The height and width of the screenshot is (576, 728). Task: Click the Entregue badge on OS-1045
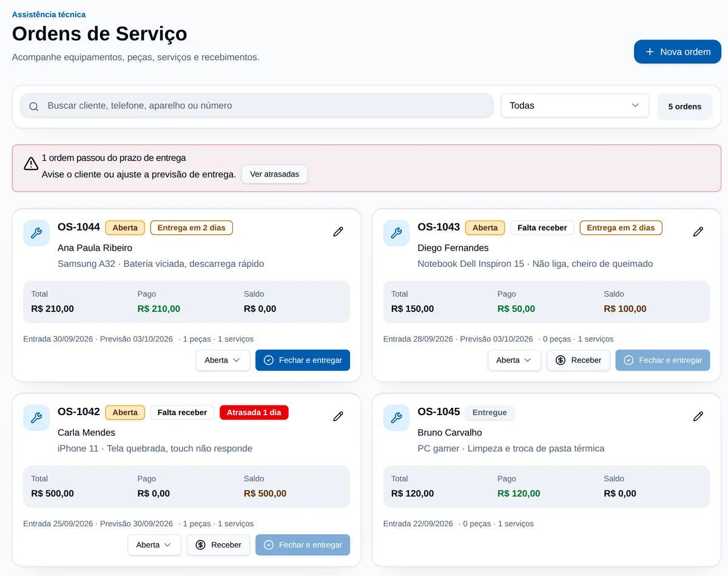click(490, 412)
